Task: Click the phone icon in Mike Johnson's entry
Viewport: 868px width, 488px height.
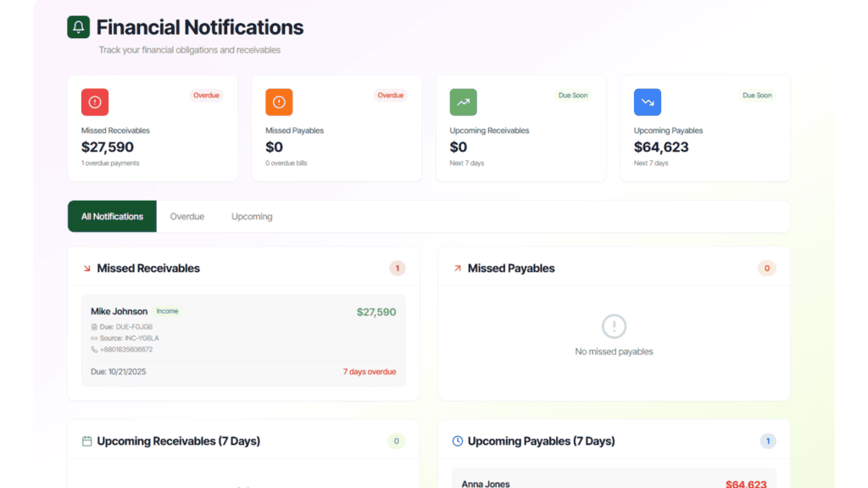Action: click(94, 349)
